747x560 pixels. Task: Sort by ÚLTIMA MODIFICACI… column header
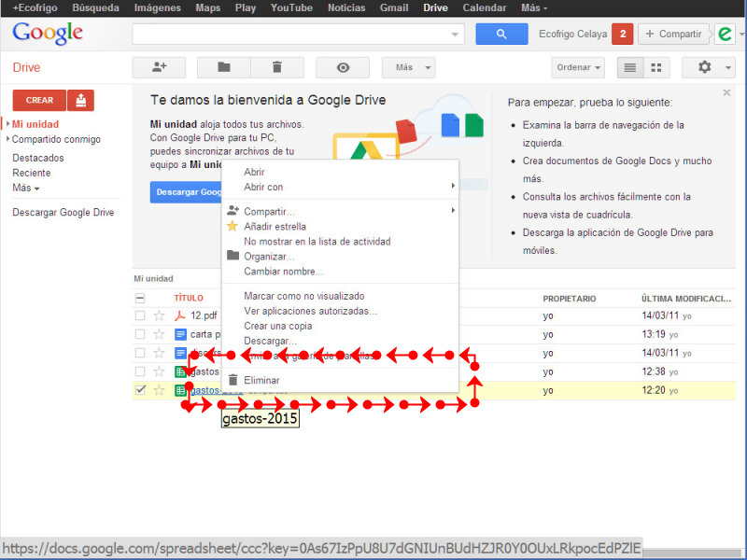(x=686, y=299)
